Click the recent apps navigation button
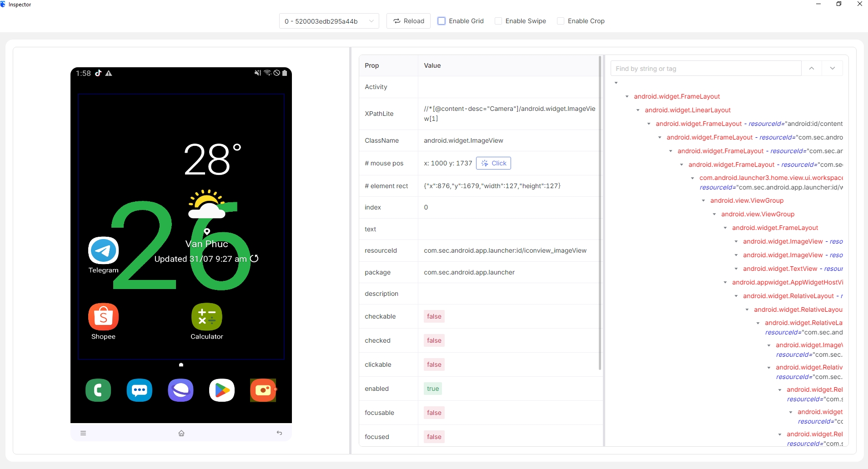868x469 pixels. [83, 433]
